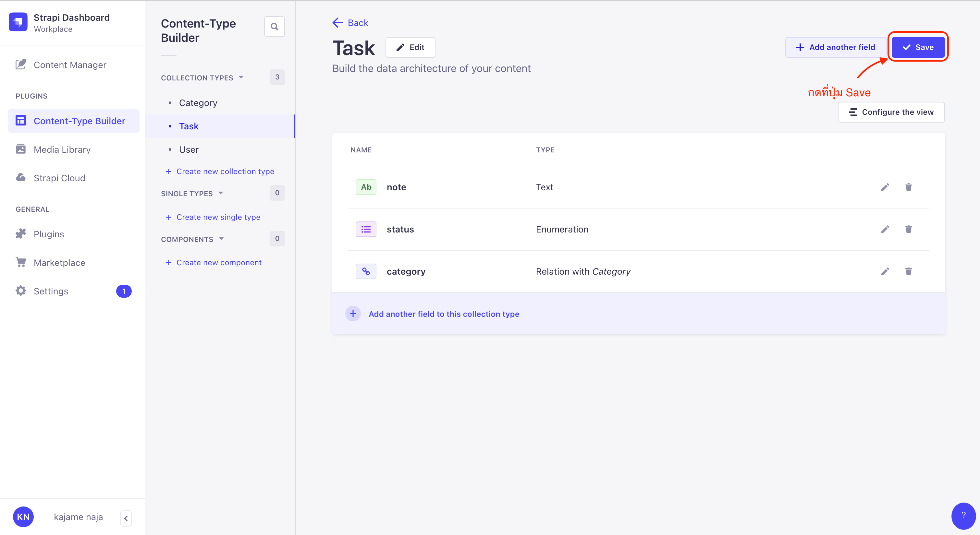Click the delete trash icon for status field
Viewport: 980px width, 535px height.
[x=908, y=229]
